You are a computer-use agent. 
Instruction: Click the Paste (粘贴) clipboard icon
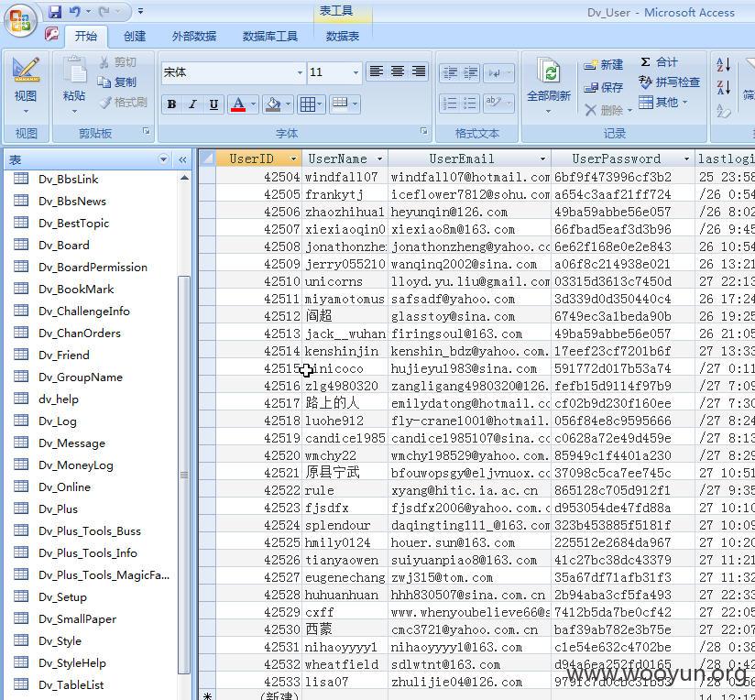(x=74, y=71)
